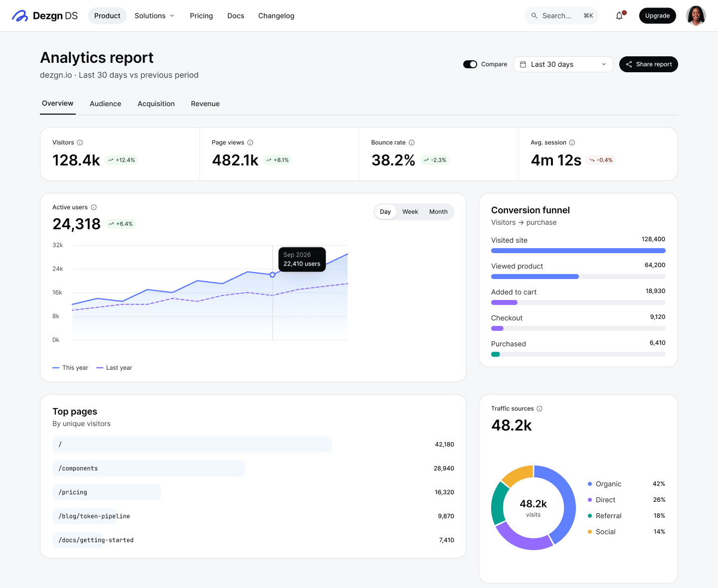Open the Audience tab
718x588 pixels.
(x=105, y=104)
